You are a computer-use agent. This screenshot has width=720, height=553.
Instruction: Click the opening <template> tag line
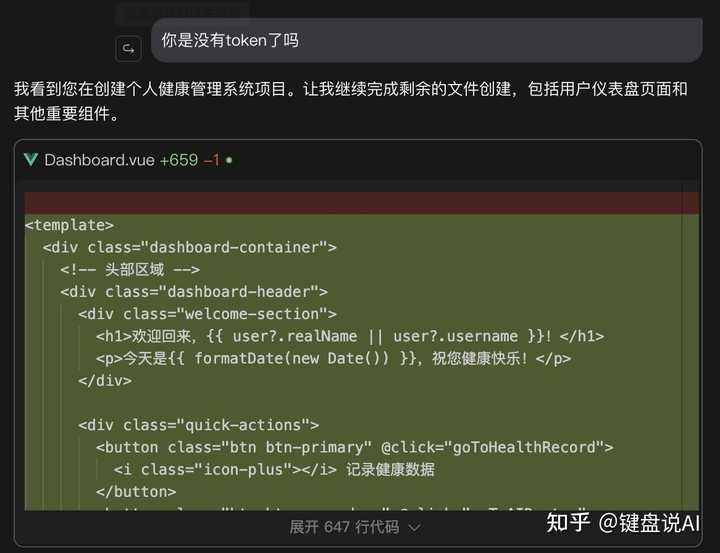(69, 225)
